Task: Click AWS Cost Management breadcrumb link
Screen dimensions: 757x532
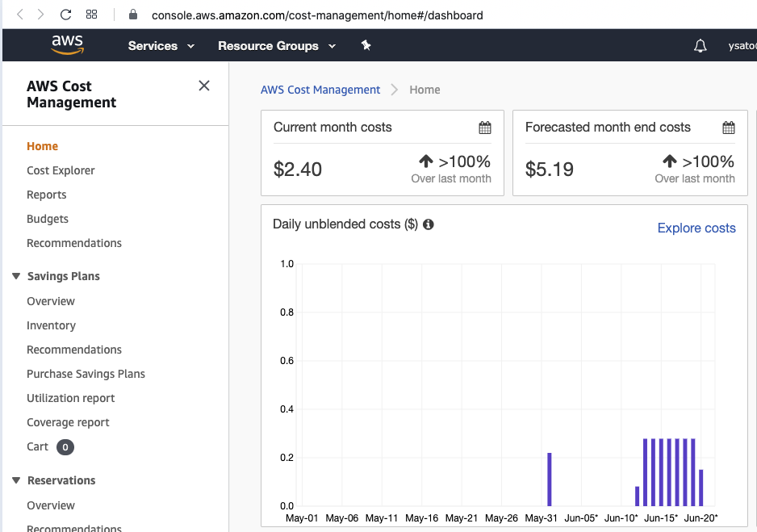Action: [x=320, y=90]
